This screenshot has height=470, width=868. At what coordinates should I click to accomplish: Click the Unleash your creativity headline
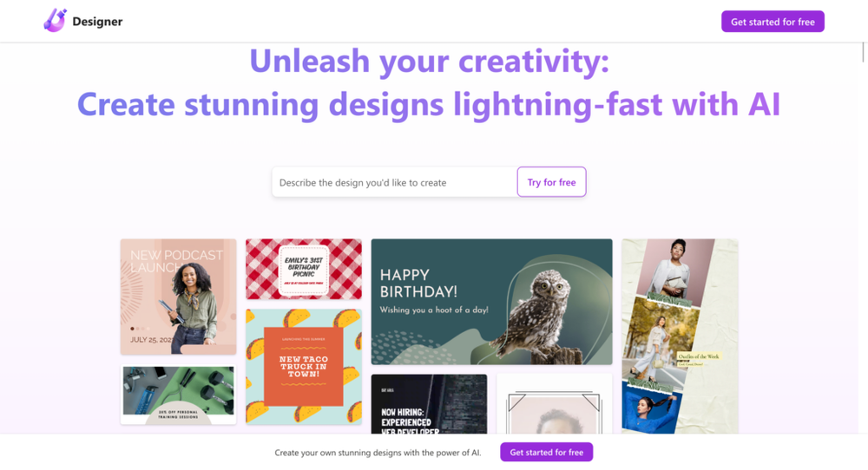429,61
